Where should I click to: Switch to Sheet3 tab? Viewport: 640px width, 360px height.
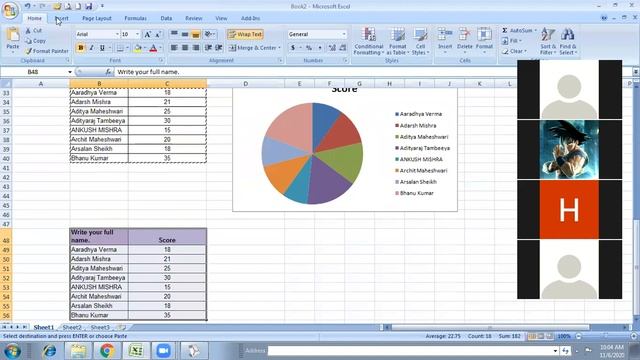coord(100,327)
